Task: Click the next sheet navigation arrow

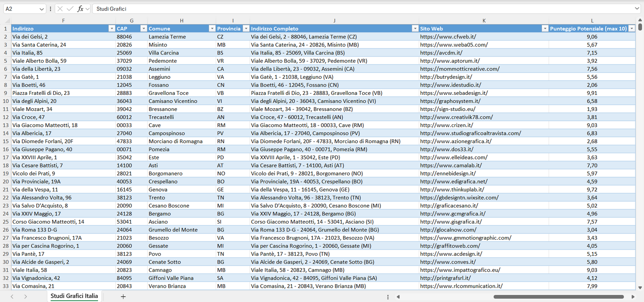Action: coord(26,296)
